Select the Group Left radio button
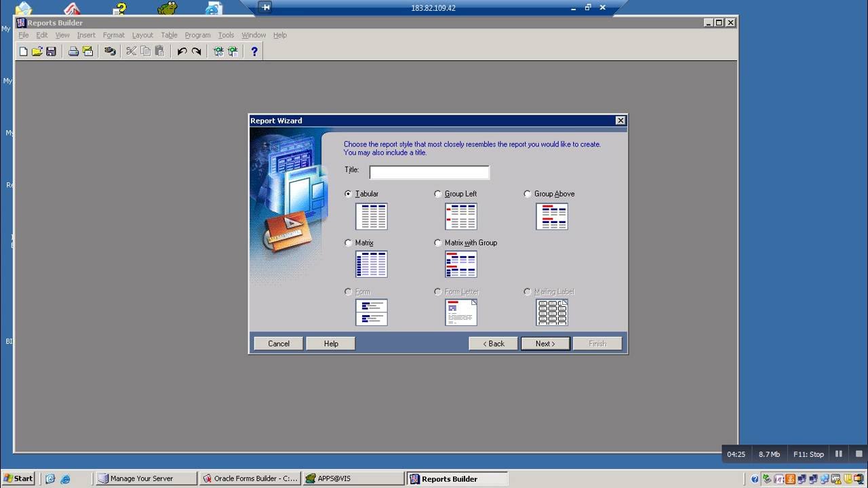 coord(438,194)
